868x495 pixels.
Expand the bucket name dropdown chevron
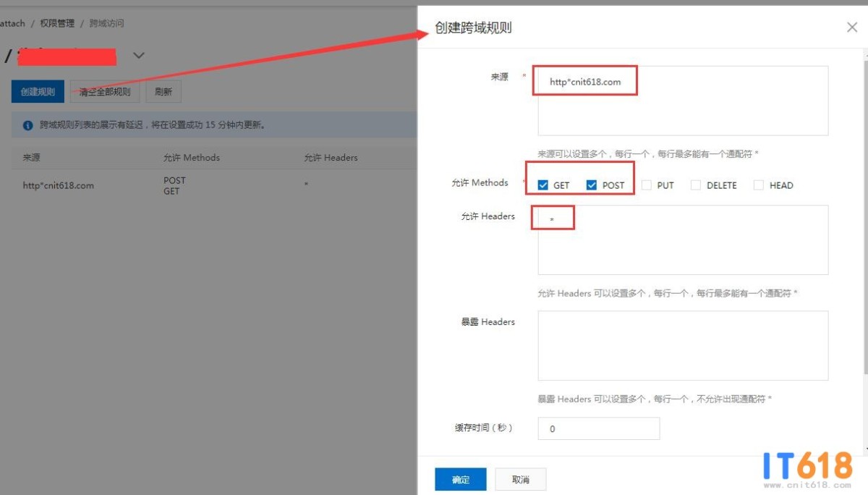point(139,56)
